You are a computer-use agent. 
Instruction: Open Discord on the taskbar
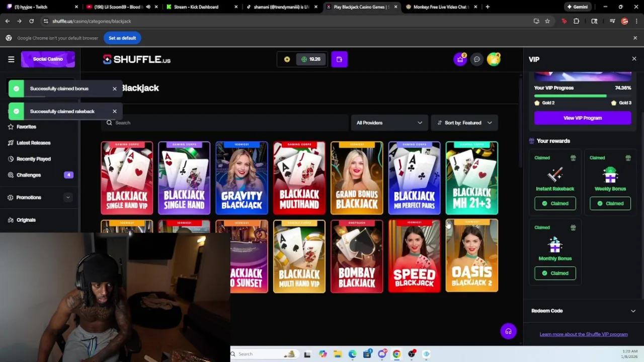pos(382,354)
